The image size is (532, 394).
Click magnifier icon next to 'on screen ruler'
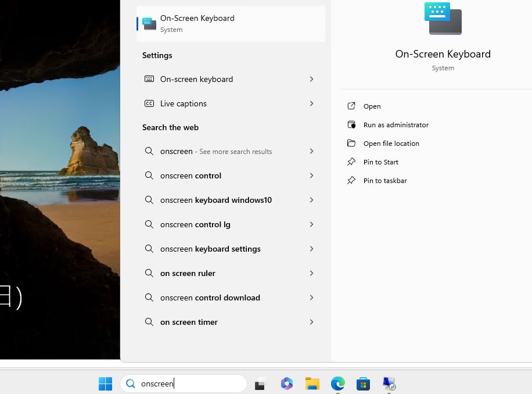coord(149,273)
